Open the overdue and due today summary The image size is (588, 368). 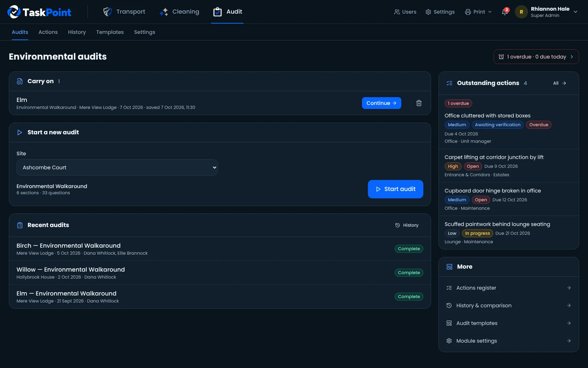pos(536,57)
